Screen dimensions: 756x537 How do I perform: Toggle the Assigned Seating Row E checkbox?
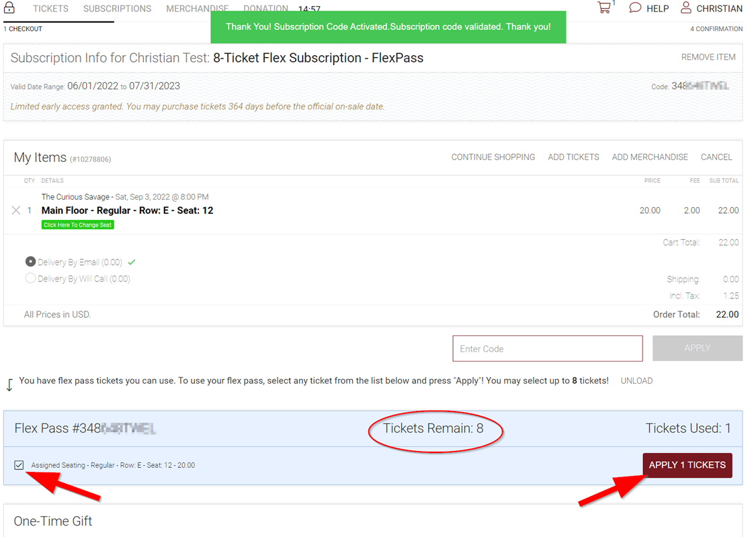coord(19,465)
